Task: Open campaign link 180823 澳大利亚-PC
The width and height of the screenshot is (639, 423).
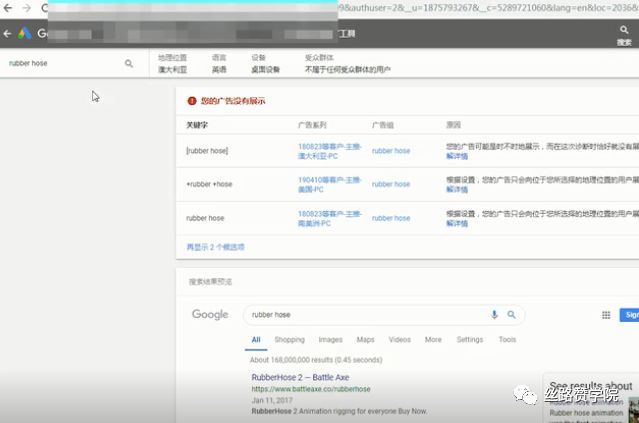Action: [329, 151]
